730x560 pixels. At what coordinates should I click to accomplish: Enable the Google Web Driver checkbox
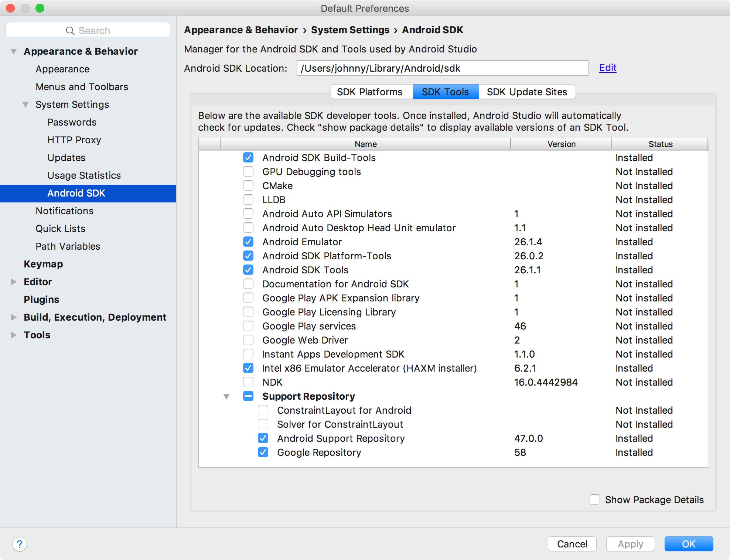[248, 340]
